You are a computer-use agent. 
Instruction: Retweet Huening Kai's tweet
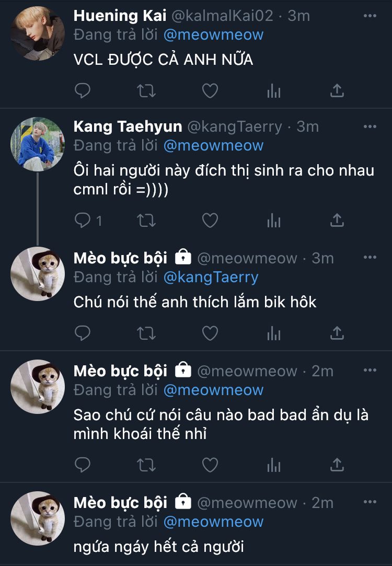(x=146, y=91)
